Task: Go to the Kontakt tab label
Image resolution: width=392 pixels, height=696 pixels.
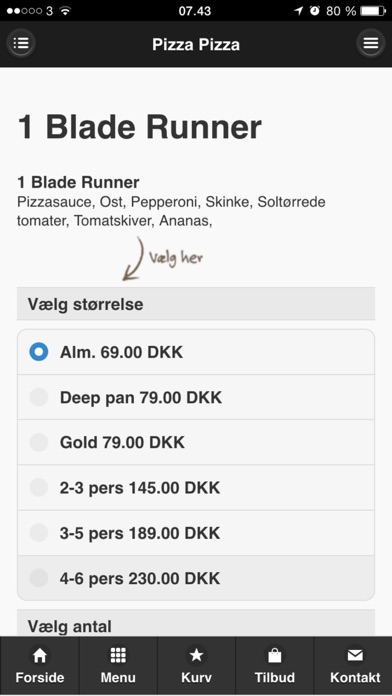Action: [x=355, y=678]
